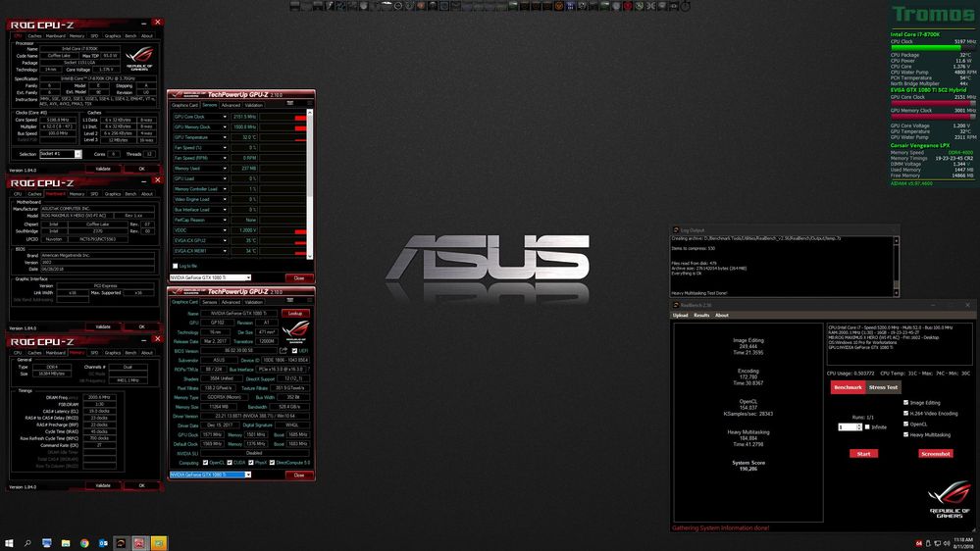Uncheck Image Editing in RealBench
This screenshot has width=980, height=551.
[x=905, y=403]
